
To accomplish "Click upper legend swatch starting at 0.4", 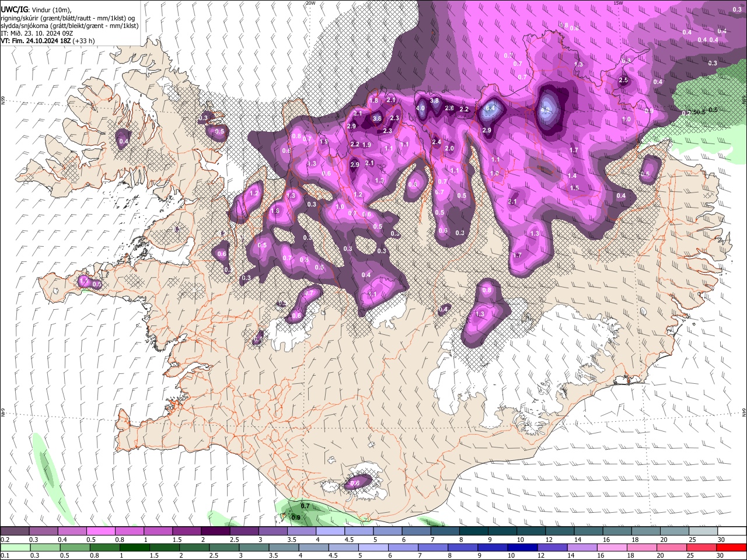I will click(72, 531).
